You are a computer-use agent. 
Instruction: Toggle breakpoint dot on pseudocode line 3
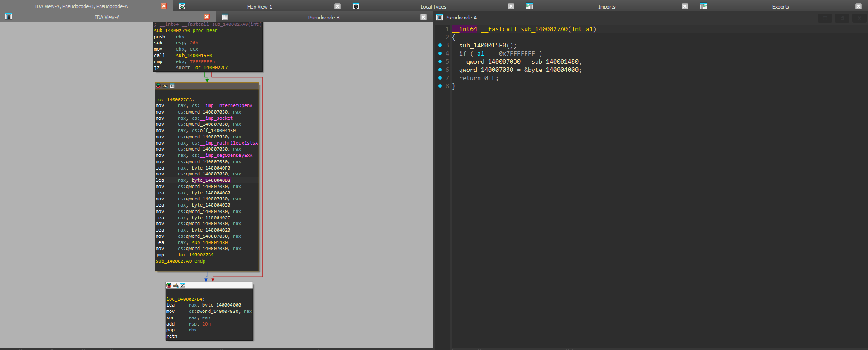pos(440,45)
